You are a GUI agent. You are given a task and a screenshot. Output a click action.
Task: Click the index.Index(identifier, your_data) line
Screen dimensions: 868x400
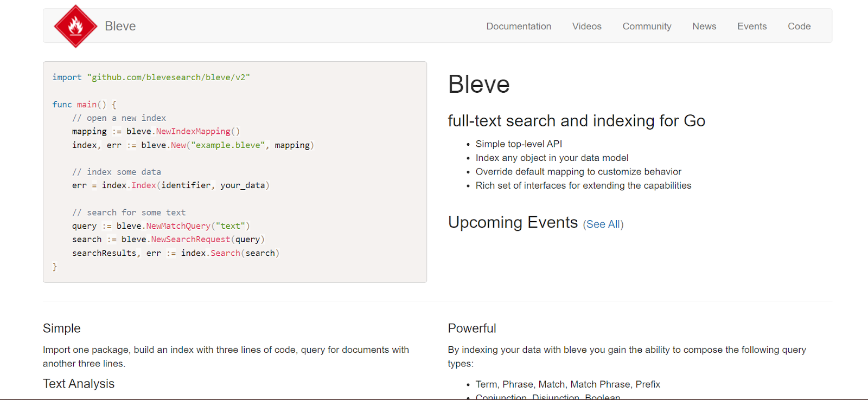point(171,185)
